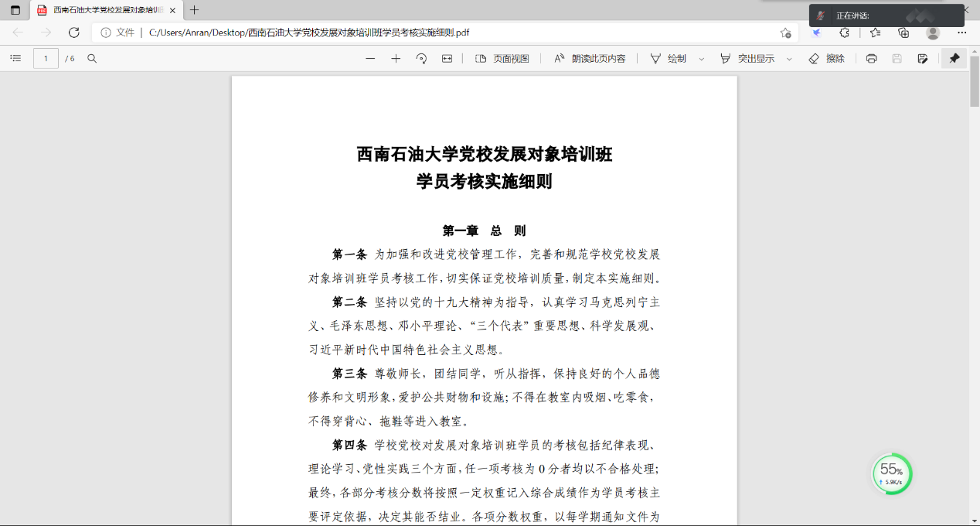This screenshot has height=526, width=980.
Task: Zoom in the PDF
Action: (396, 58)
